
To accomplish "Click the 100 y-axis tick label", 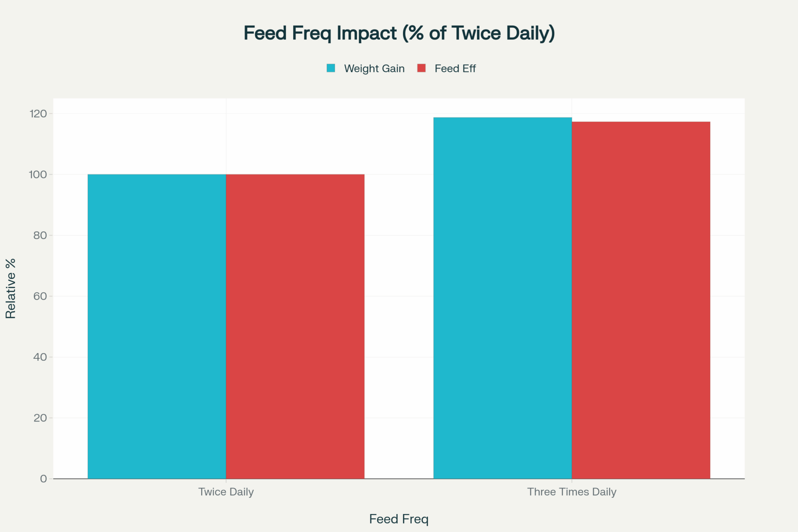I will (x=38, y=174).
